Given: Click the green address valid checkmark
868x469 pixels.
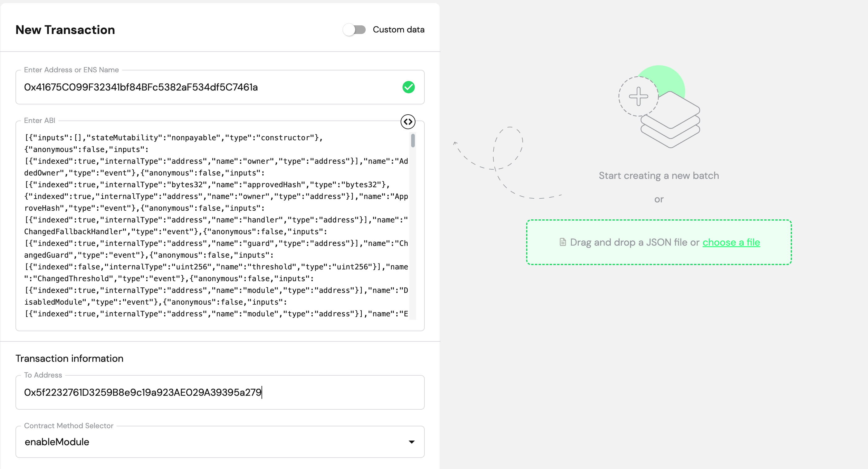Looking at the screenshot, I should [408, 87].
